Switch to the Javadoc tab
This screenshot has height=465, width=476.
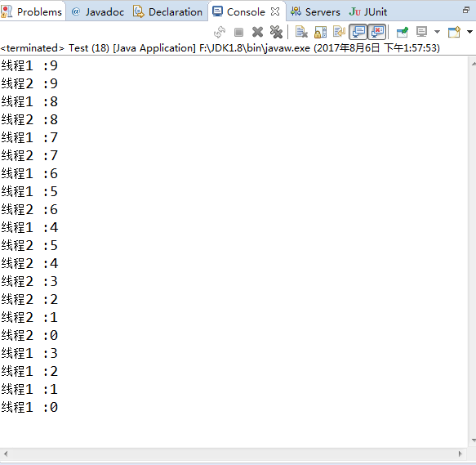point(98,12)
